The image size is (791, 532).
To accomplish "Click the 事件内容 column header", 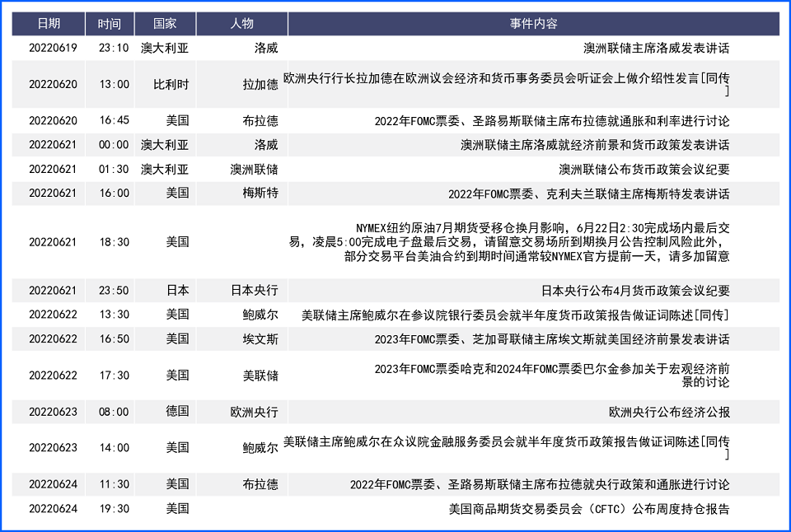I will point(534,24).
